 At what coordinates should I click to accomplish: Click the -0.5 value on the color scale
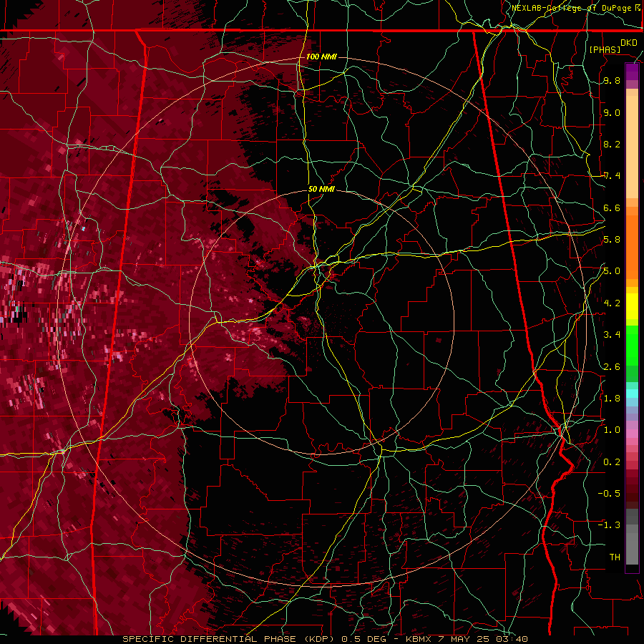(x=609, y=494)
